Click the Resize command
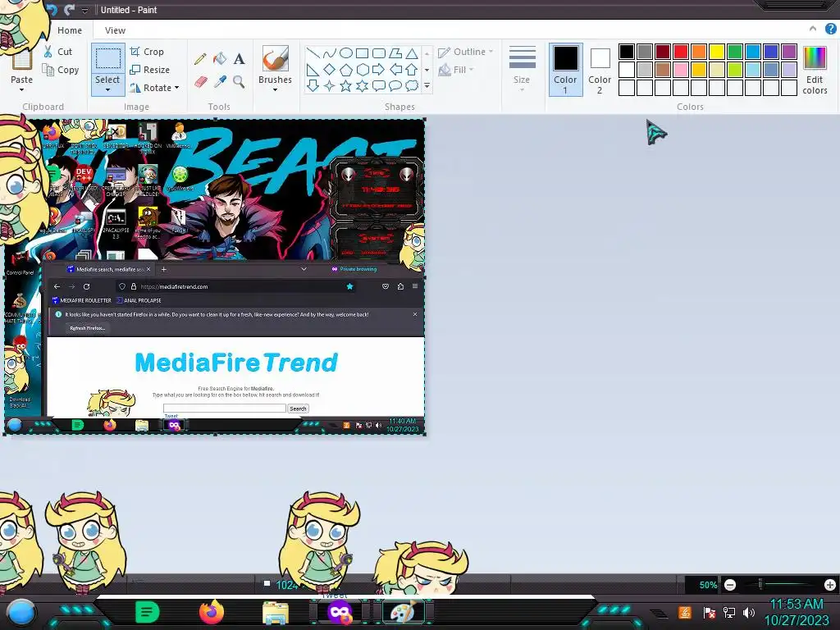The height and width of the screenshot is (630, 840). [150, 71]
